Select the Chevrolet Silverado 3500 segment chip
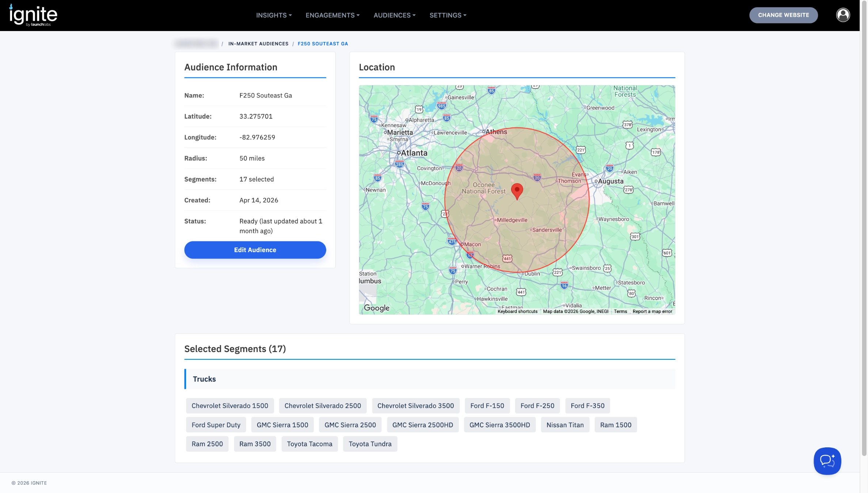Viewport: 868px width, 493px height. point(415,406)
